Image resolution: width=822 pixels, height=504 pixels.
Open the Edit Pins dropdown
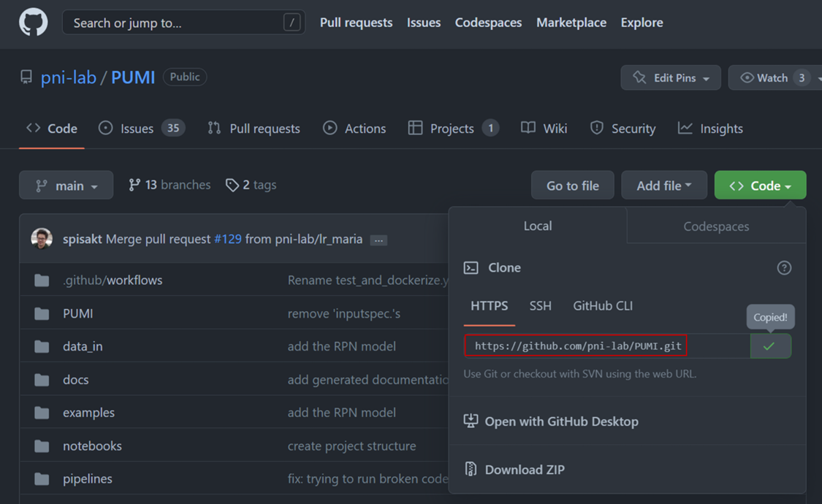coord(671,77)
